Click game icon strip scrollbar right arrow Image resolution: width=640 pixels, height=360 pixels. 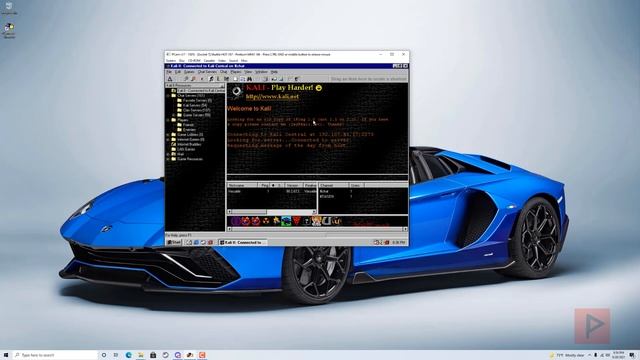pyautogui.click(x=405, y=229)
